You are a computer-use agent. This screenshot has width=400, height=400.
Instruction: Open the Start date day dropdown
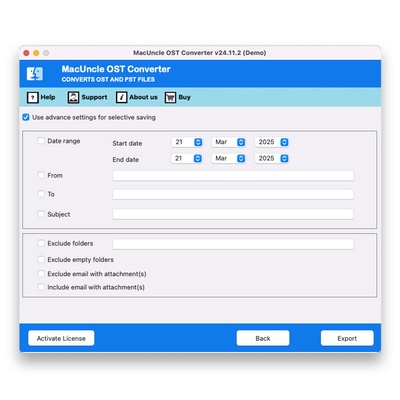[x=187, y=142]
